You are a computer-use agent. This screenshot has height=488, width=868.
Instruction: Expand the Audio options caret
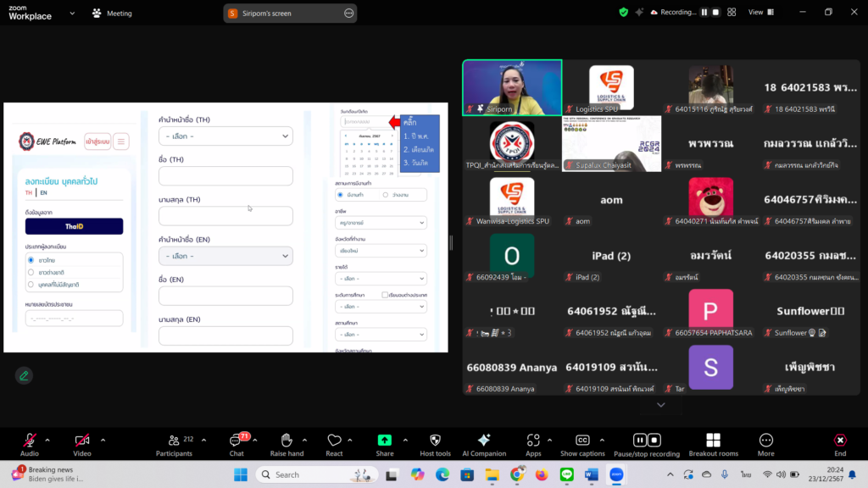(47, 441)
